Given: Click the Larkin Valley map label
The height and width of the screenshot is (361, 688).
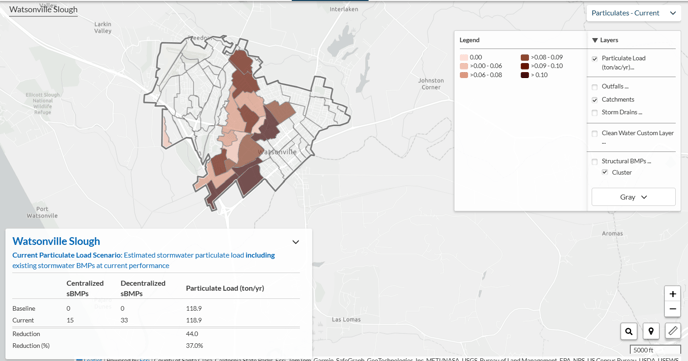Looking at the screenshot, I should (x=103, y=28).
